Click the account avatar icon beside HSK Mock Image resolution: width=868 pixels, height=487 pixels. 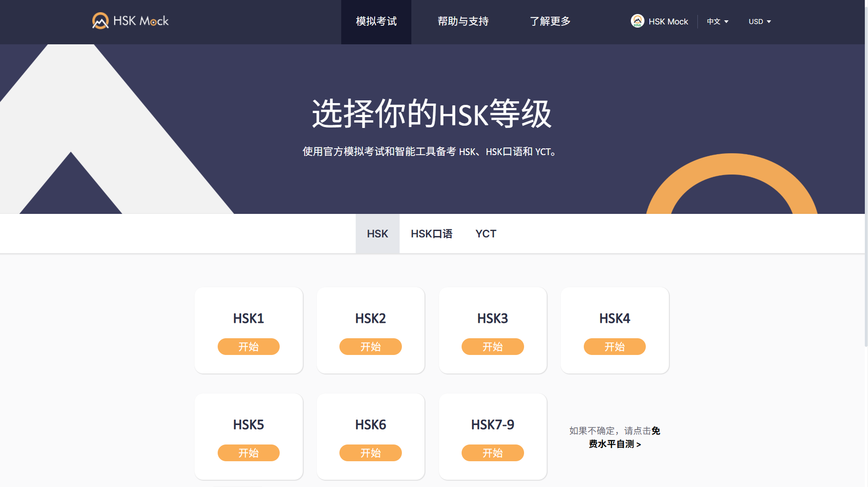pyautogui.click(x=637, y=21)
